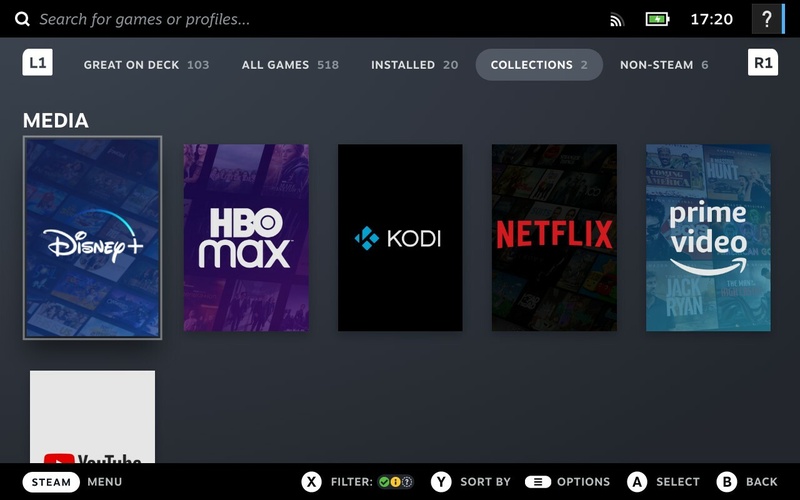
Task: Click the search magnifier icon
Action: coord(22,19)
